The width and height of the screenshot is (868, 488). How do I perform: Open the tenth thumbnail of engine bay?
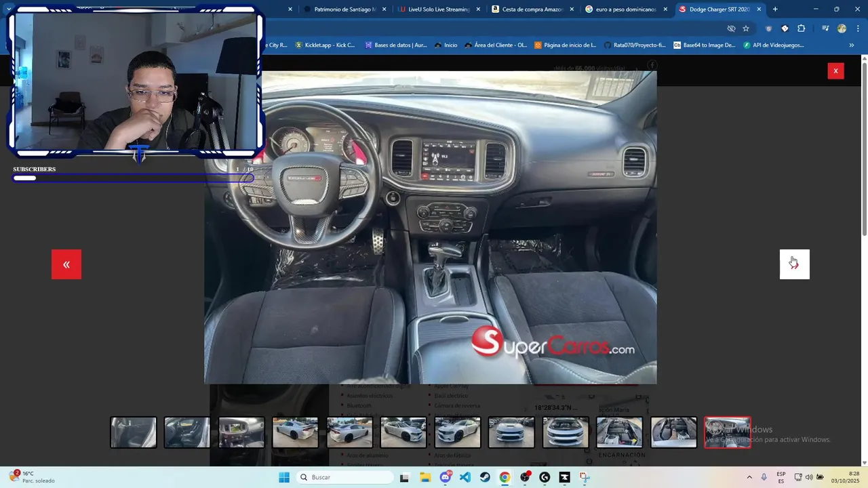coord(620,432)
